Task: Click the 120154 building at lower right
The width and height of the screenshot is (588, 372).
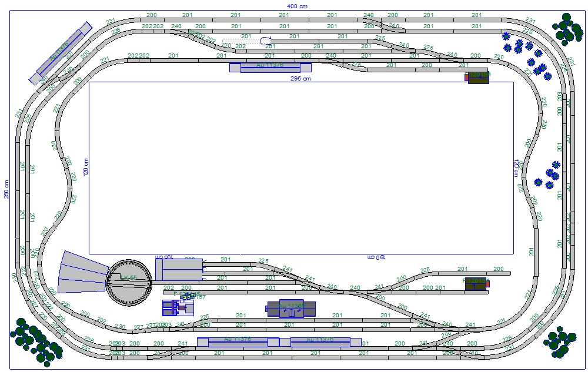Action: [x=477, y=284]
